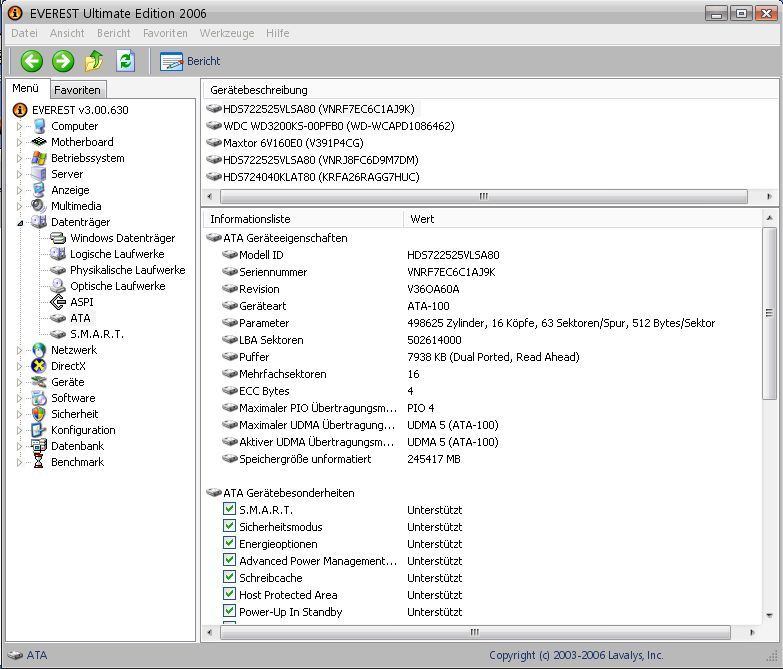
Task: Click the green Forward arrow button
Action: [x=63, y=61]
